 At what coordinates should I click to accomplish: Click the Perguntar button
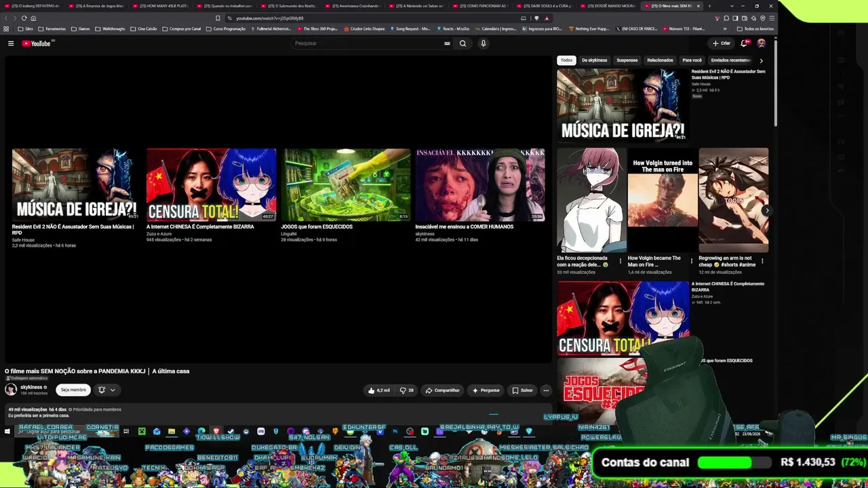[486, 390]
